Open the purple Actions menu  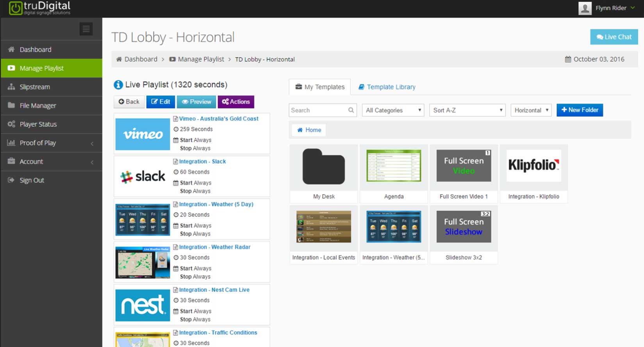[236, 102]
